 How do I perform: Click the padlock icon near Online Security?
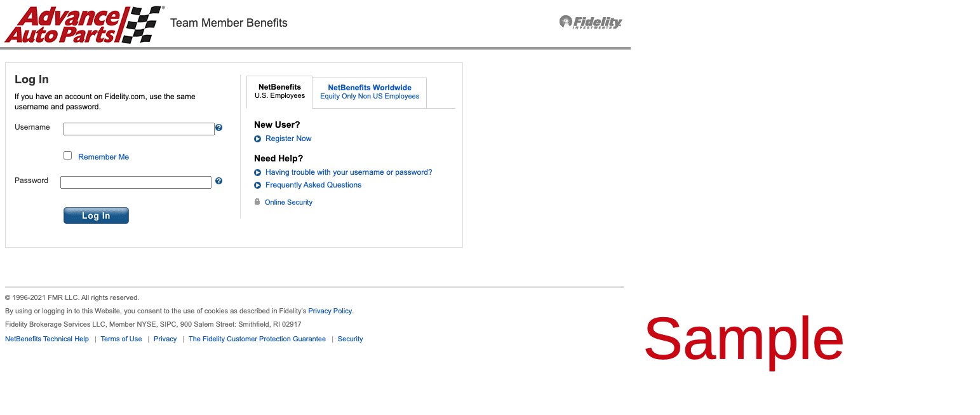[x=257, y=201]
